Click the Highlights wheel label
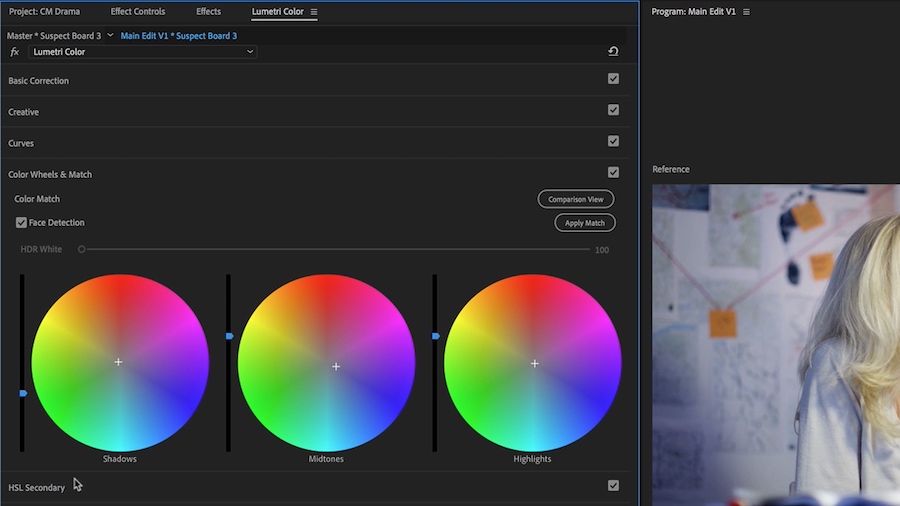Viewport: 900px width, 506px height. (x=532, y=459)
